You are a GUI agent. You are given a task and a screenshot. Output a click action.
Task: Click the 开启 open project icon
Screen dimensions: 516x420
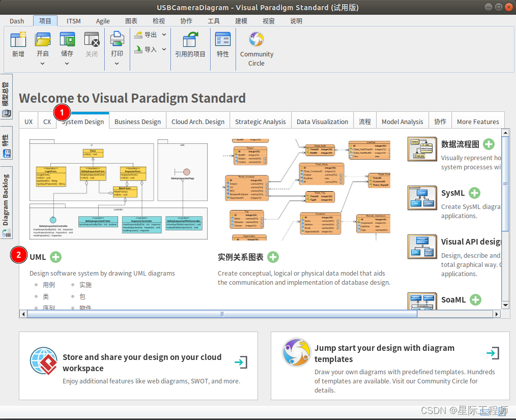pos(43,40)
